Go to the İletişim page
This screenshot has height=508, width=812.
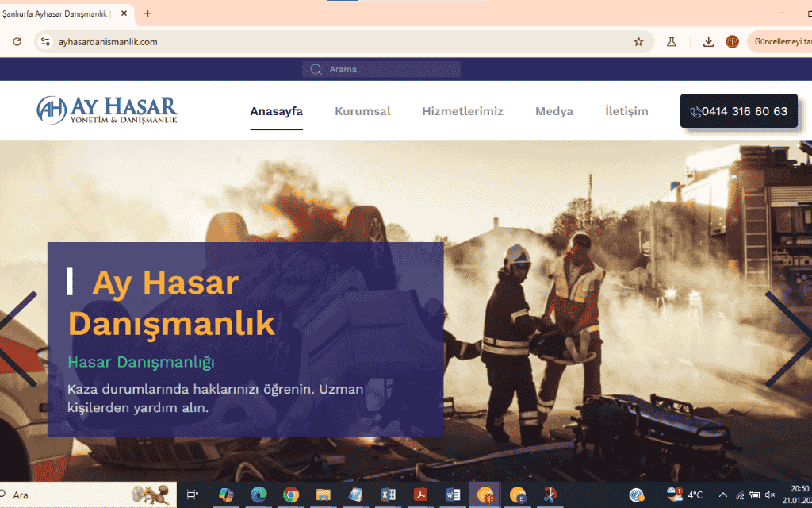click(626, 111)
